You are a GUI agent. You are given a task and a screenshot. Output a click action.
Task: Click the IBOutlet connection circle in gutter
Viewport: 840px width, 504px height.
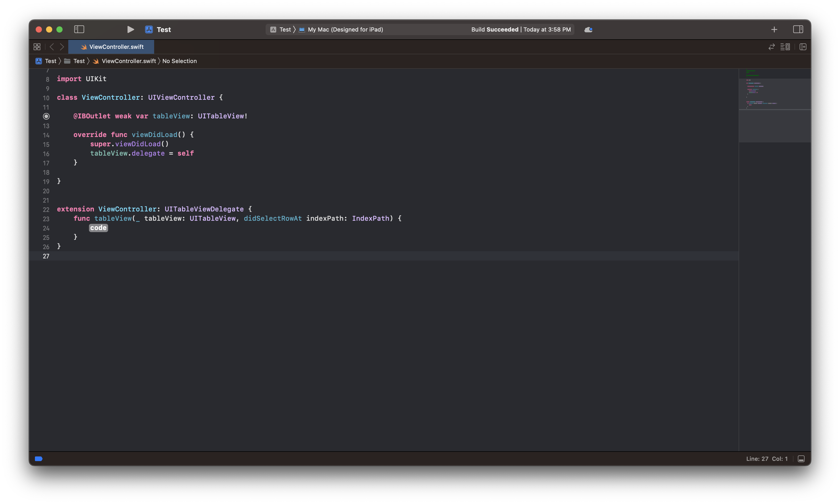pos(46,117)
